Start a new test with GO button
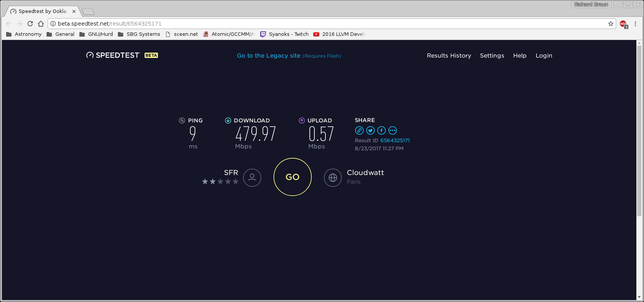Image resolution: width=644 pixels, height=302 pixels. click(293, 177)
